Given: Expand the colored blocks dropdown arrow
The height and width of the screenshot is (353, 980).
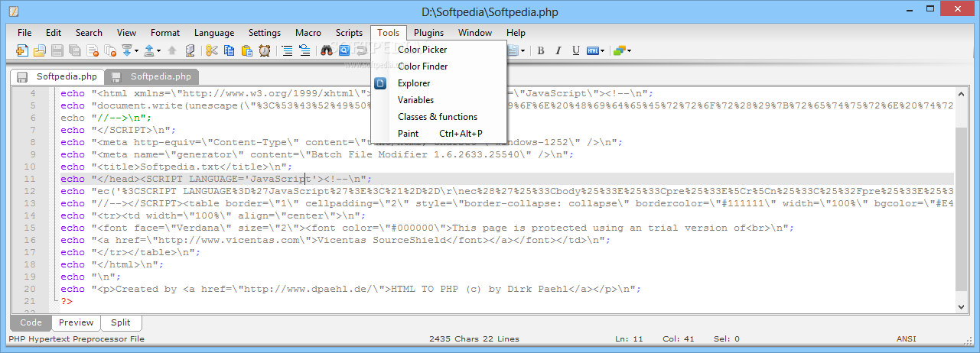Looking at the screenshot, I should point(629,50).
